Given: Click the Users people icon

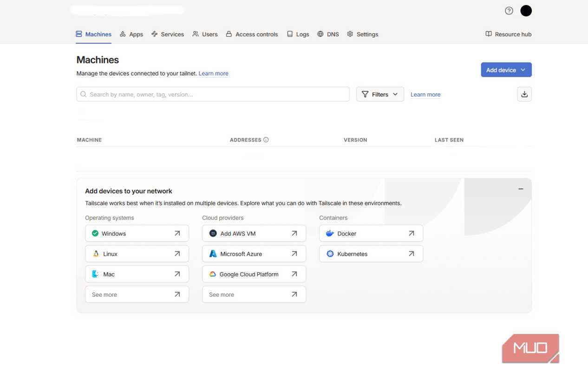Looking at the screenshot, I should pos(196,34).
